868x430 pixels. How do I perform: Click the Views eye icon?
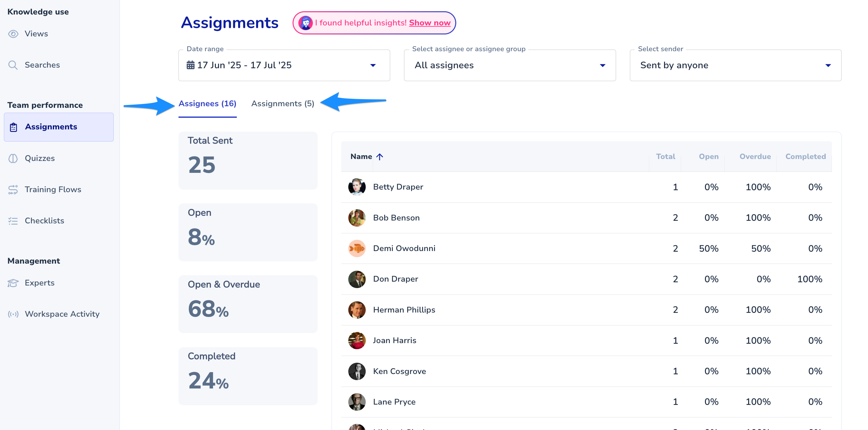tap(13, 34)
